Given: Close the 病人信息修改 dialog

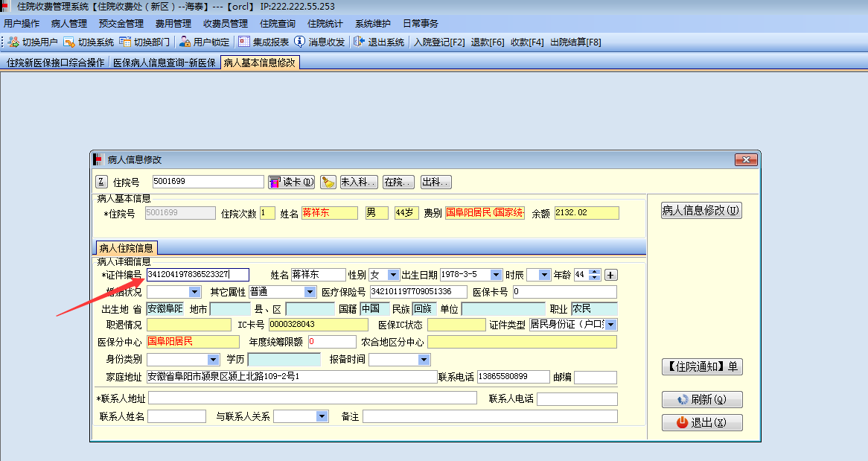Looking at the screenshot, I should [x=746, y=159].
